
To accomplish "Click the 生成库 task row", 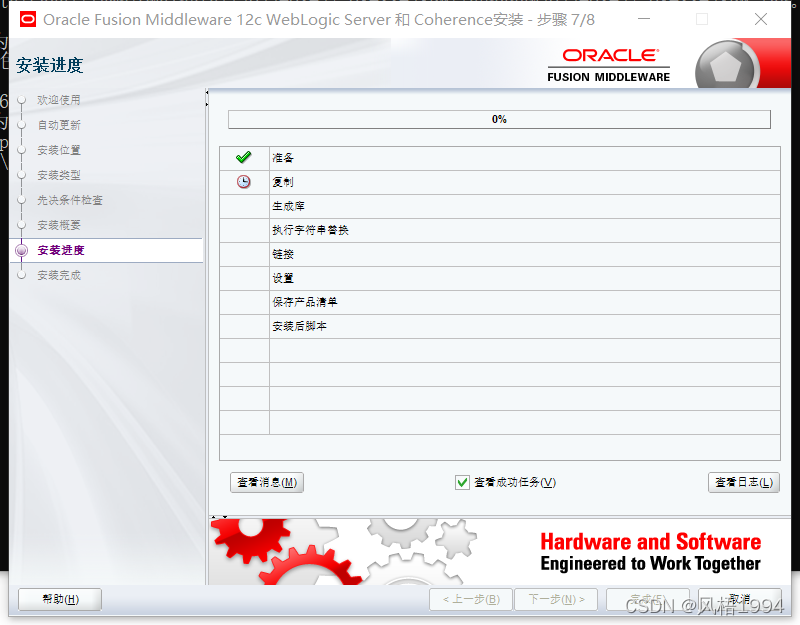I will point(499,206).
